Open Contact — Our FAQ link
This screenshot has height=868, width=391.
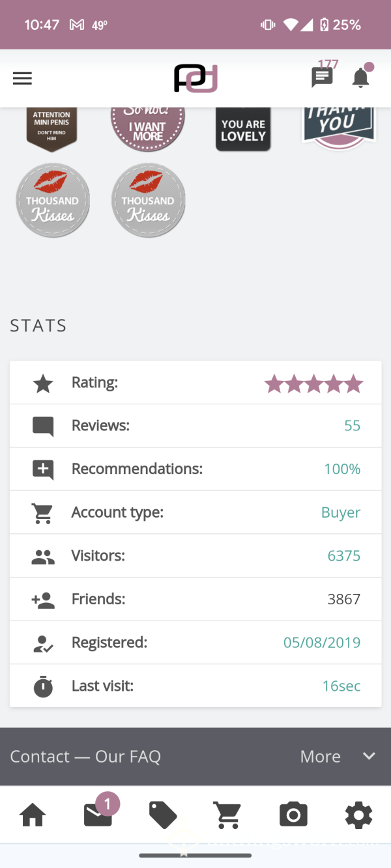[85, 756]
